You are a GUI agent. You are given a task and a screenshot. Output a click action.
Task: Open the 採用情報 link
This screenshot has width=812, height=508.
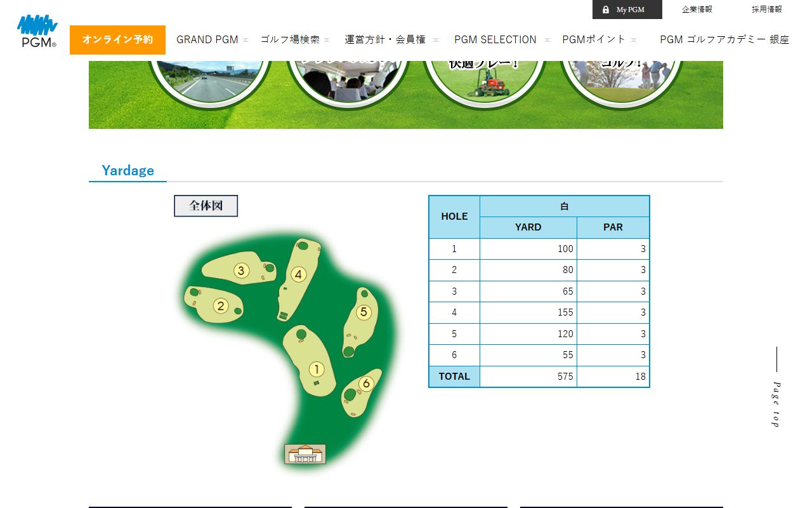coord(767,10)
